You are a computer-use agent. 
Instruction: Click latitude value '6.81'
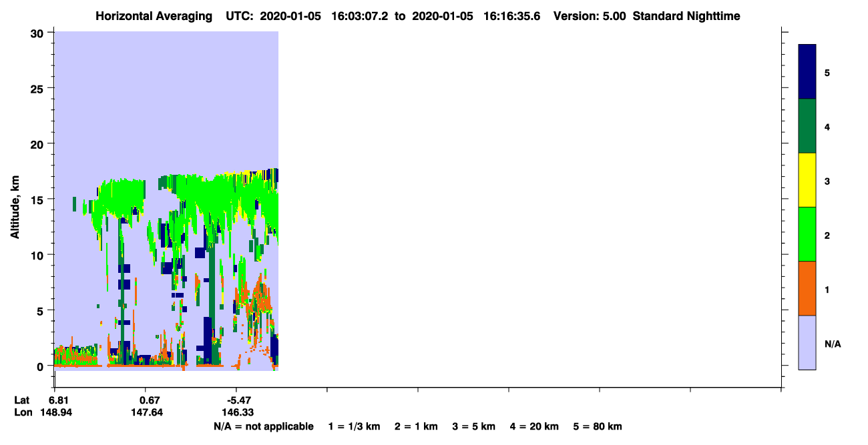click(x=58, y=400)
